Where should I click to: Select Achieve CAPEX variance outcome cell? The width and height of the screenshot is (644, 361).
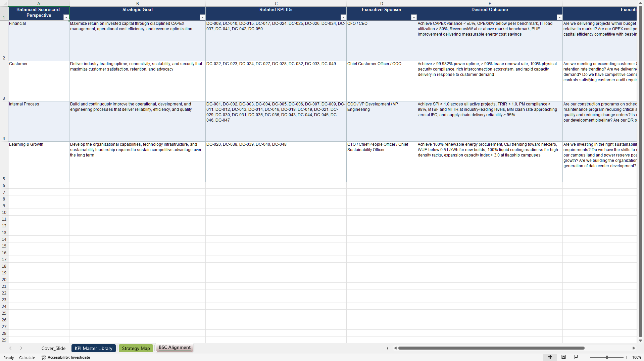[x=490, y=41]
